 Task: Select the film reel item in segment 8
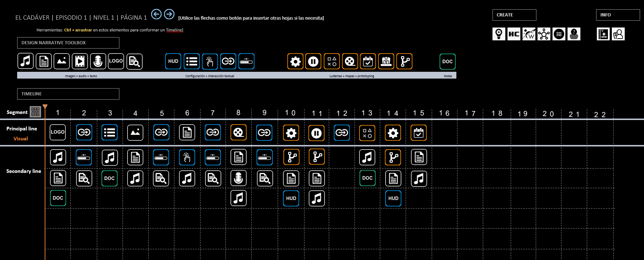238,132
